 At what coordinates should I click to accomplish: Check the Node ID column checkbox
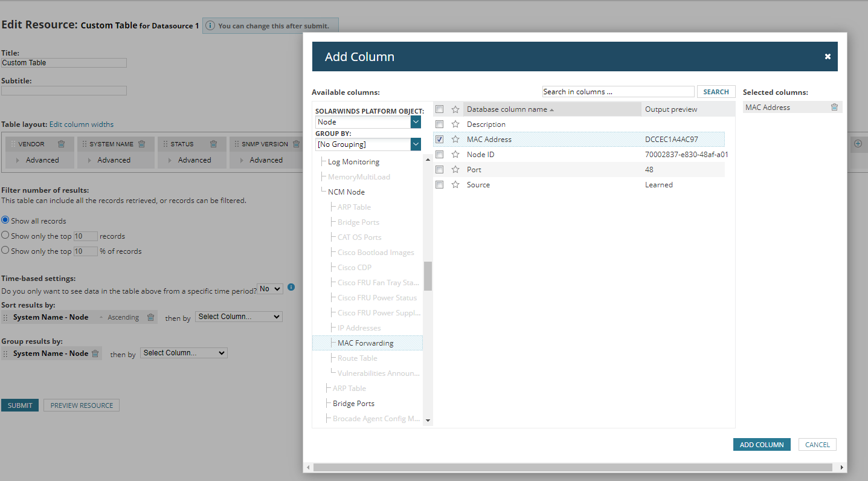click(440, 155)
